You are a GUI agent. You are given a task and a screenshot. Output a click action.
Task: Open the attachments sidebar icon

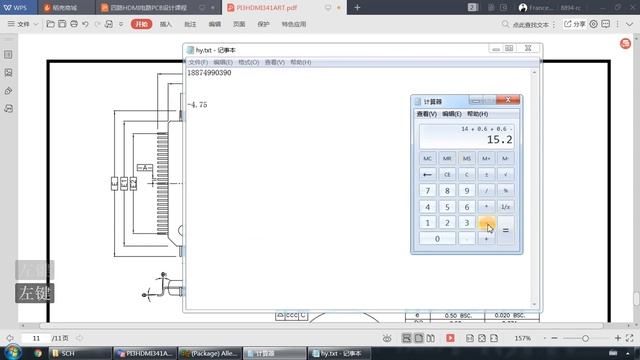tap(8, 91)
